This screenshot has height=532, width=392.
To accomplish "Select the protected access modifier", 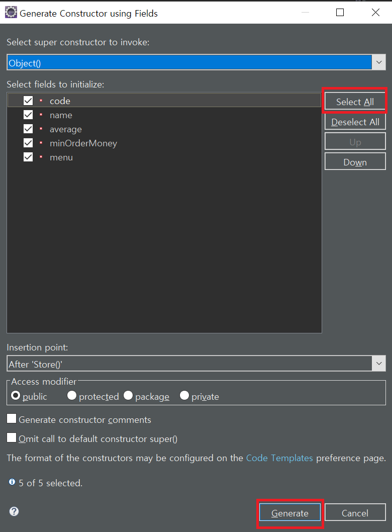I will point(71,396).
